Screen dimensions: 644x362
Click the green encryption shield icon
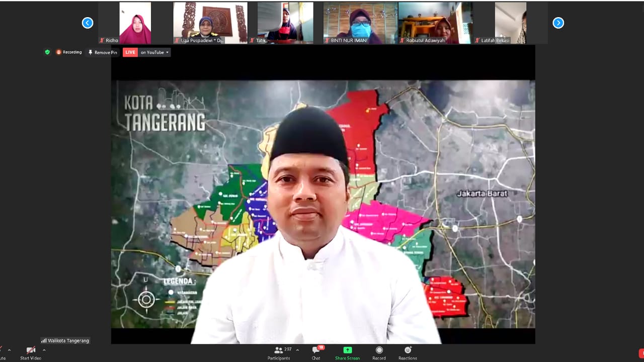(x=47, y=52)
